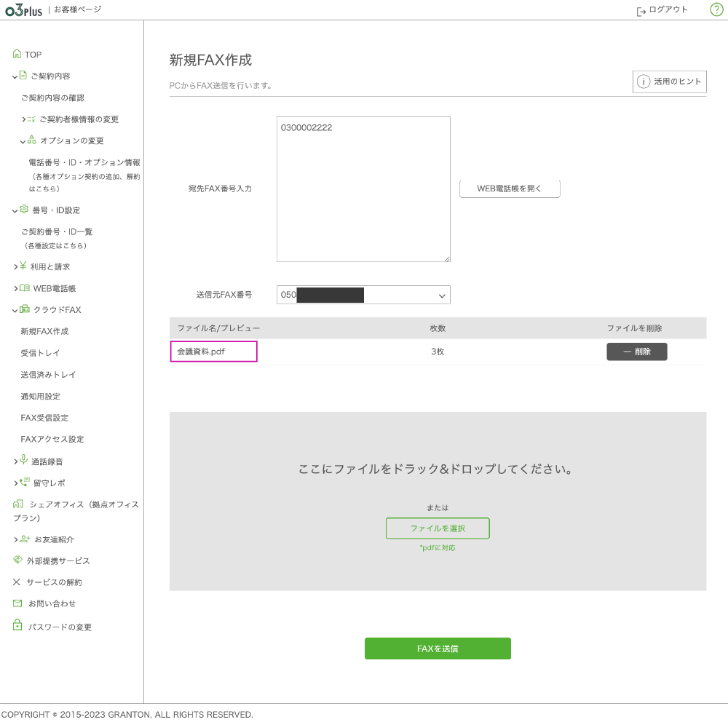Viewport: 728px width, 722px height.
Task: Click the resize grip of the fax number textarea
Action: tap(447, 258)
